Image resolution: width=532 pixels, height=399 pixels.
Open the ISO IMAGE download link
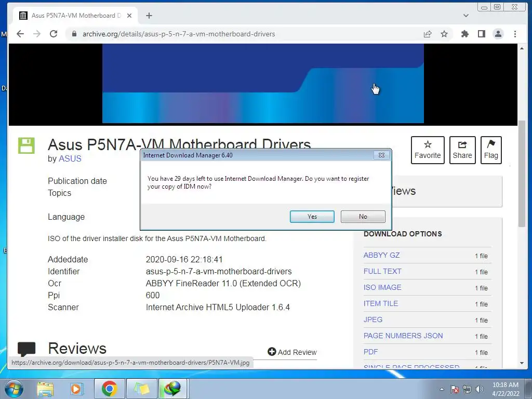[382, 287]
